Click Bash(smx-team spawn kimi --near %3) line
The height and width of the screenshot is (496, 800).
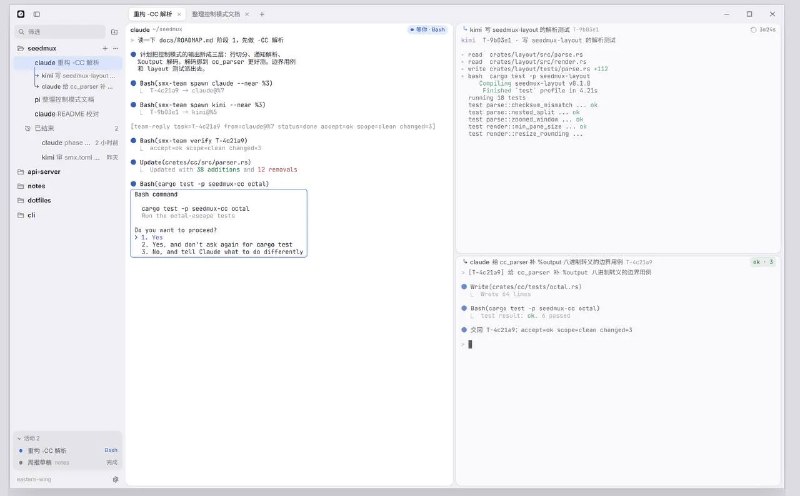pyautogui.click(x=202, y=105)
